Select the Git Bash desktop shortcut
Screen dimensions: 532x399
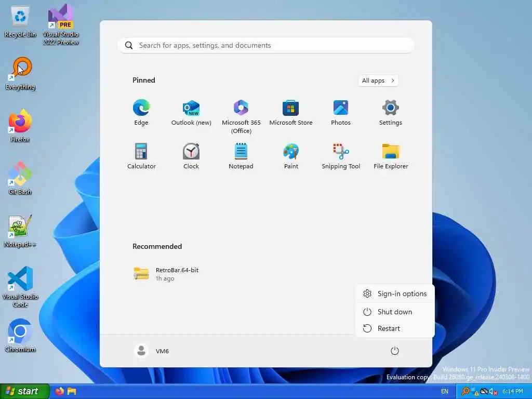point(20,179)
